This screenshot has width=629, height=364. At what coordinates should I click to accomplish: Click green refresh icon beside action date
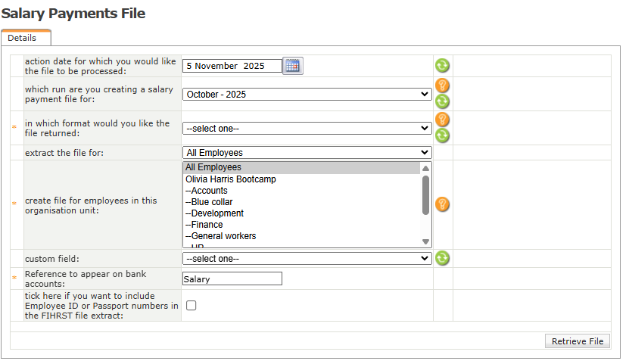coord(442,66)
